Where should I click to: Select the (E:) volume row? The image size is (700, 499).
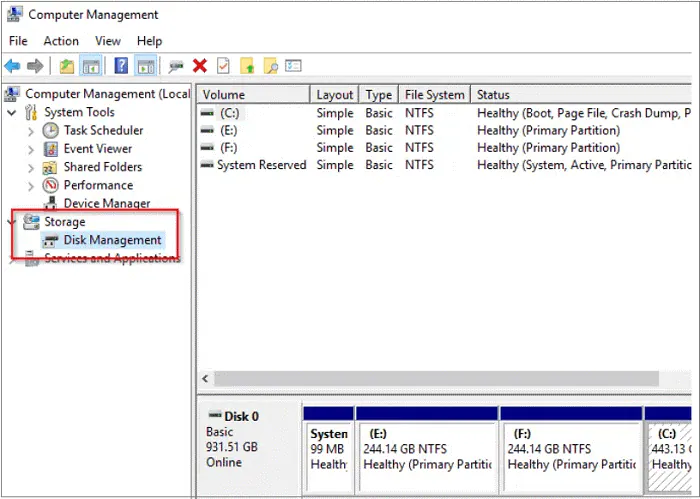pyautogui.click(x=445, y=130)
